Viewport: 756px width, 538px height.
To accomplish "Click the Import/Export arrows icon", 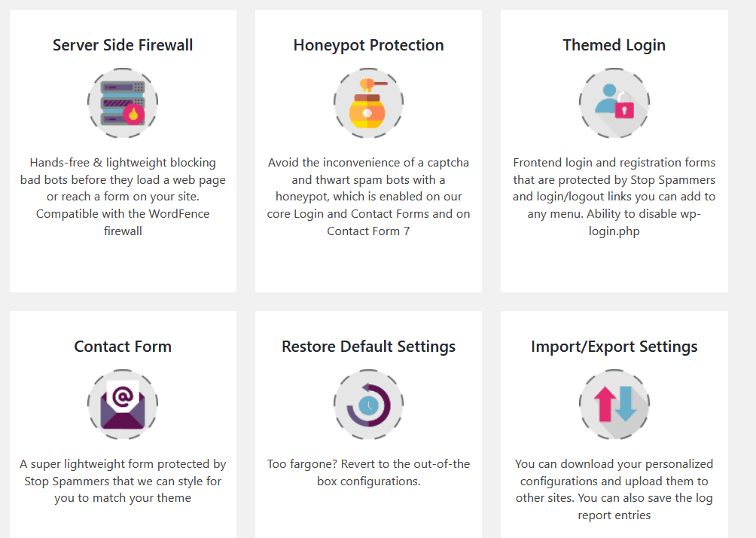I will 614,405.
